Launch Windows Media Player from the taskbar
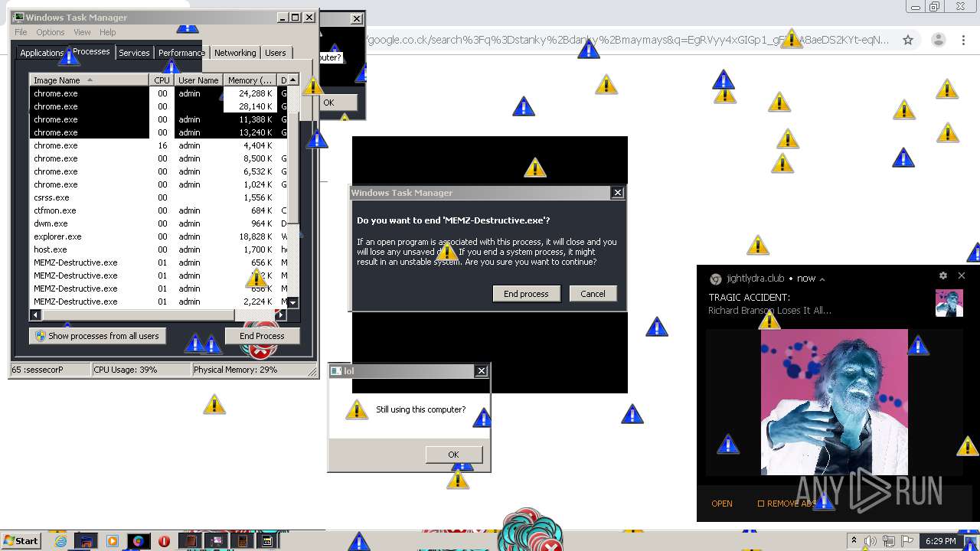Viewport: 980px width, 551px height. pyautogui.click(x=113, y=541)
